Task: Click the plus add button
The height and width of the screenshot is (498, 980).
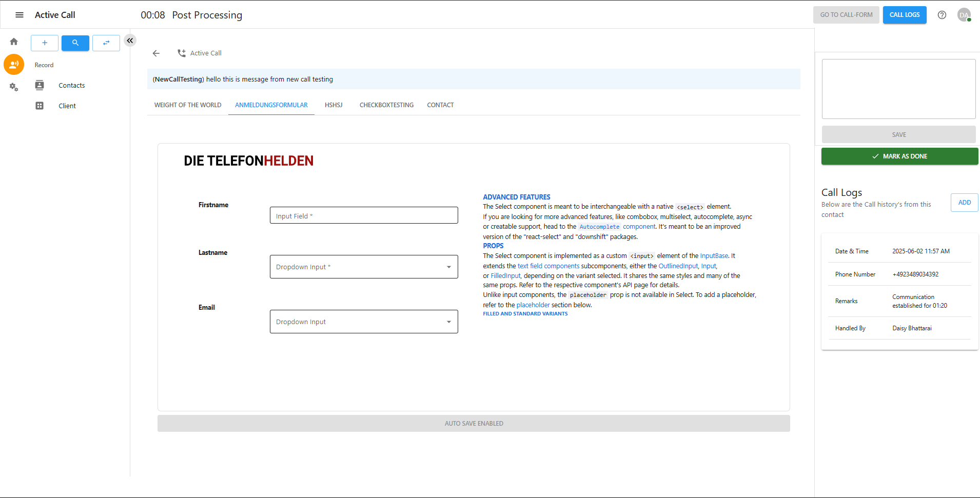Action: tap(45, 43)
